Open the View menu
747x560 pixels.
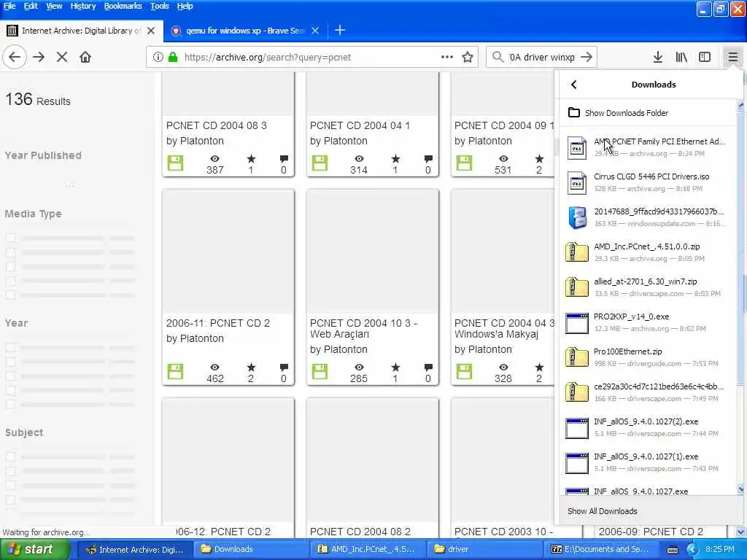point(54,6)
